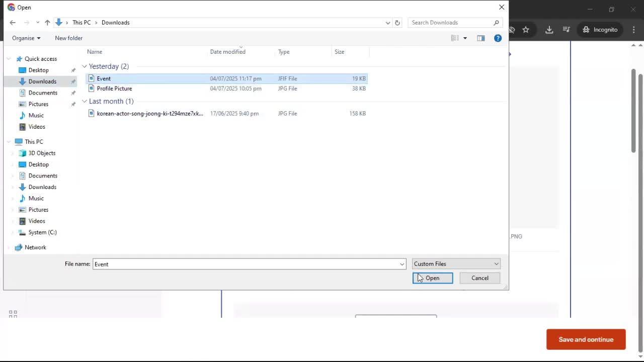Click the 158 KB size cell

(x=357, y=114)
